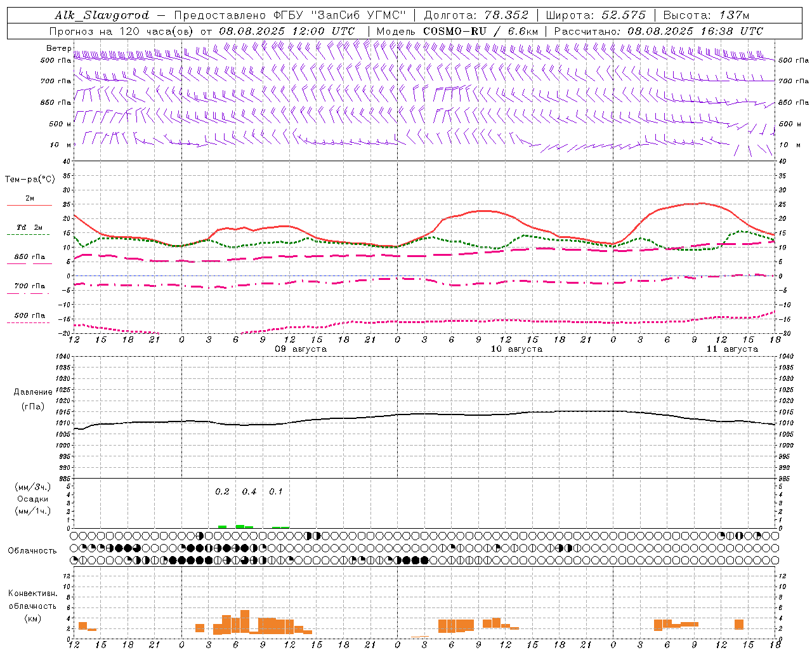Click the precipitation value 0.1
Viewport: 812px width, 650px height.
(x=276, y=491)
